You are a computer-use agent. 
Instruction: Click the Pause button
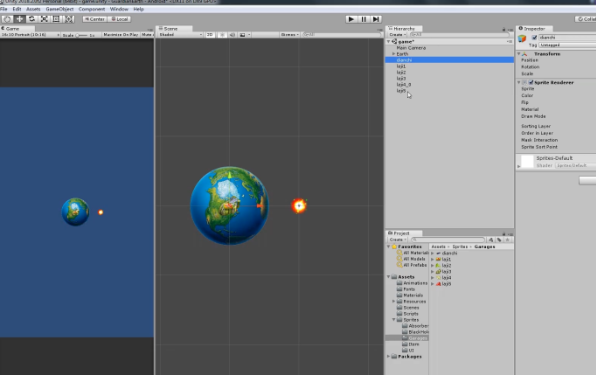coord(363,19)
